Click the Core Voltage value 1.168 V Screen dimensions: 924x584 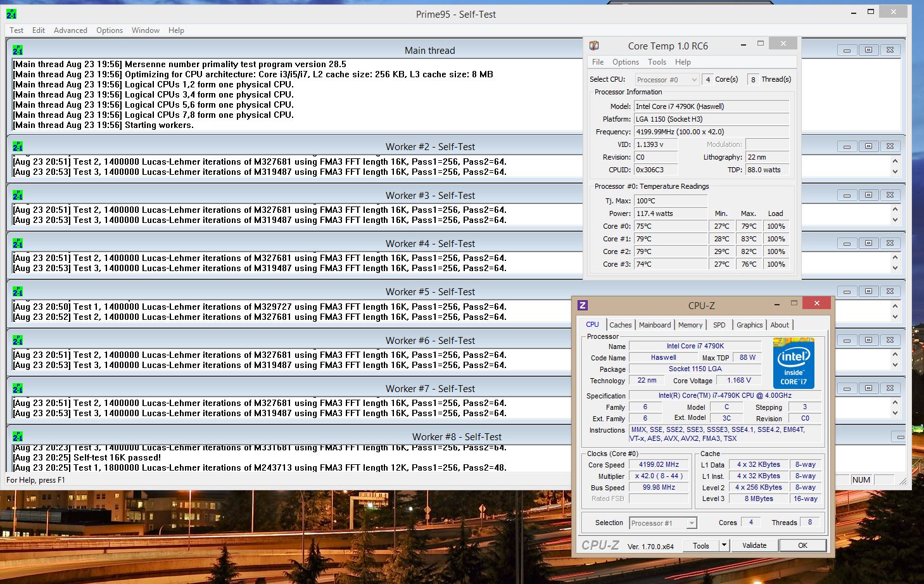739,380
